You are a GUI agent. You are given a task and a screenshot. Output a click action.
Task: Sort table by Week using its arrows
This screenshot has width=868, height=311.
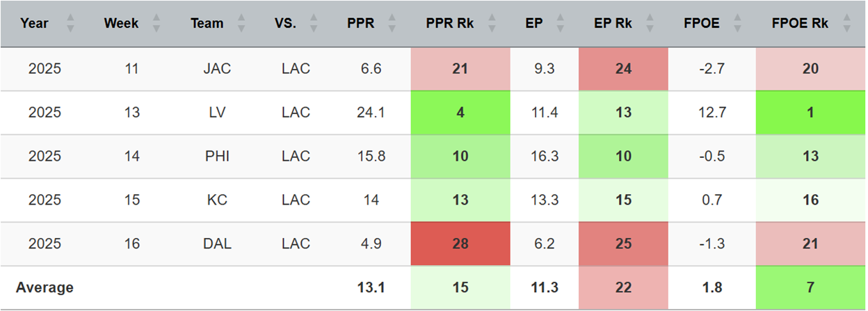156,24
